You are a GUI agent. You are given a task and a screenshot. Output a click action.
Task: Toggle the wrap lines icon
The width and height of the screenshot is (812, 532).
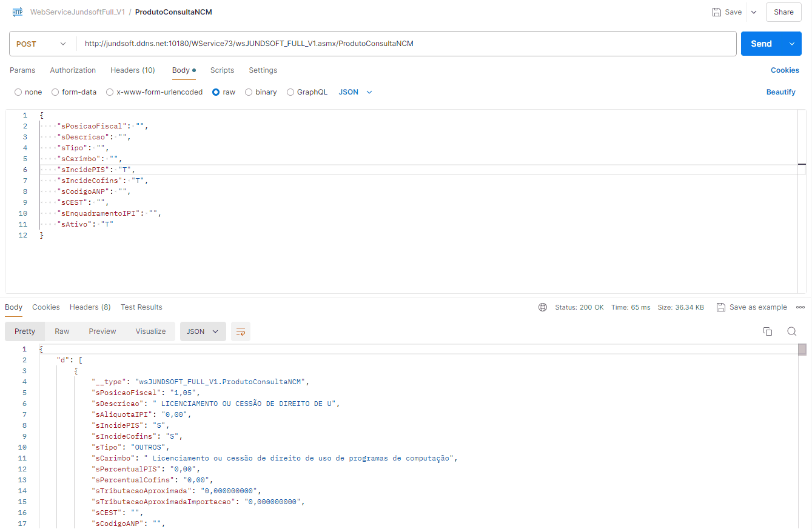click(x=241, y=331)
